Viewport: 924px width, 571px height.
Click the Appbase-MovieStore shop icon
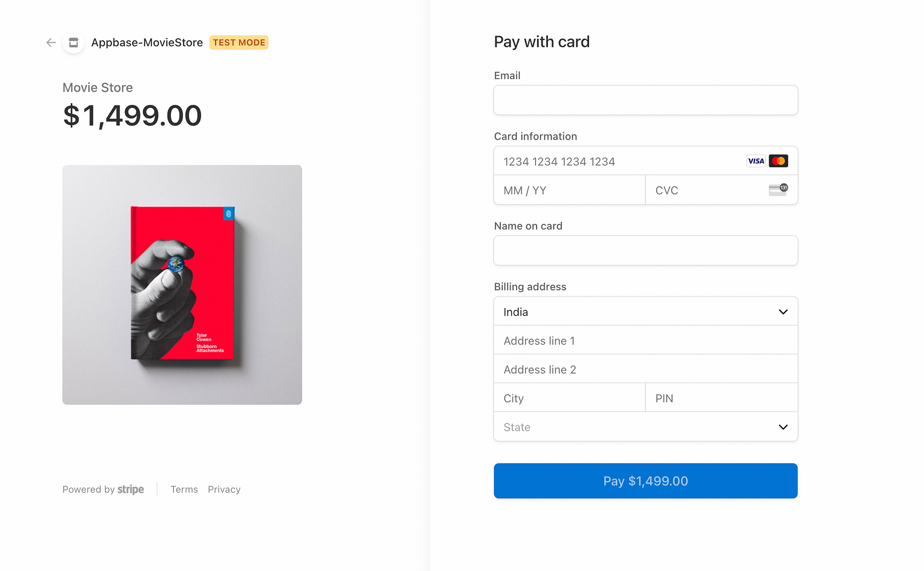[x=73, y=43]
